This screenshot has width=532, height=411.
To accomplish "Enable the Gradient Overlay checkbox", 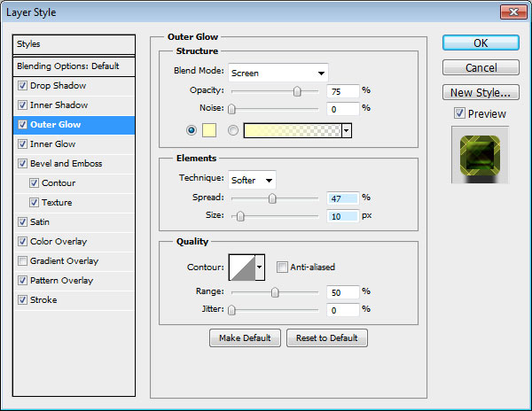I will [x=22, y=261].
